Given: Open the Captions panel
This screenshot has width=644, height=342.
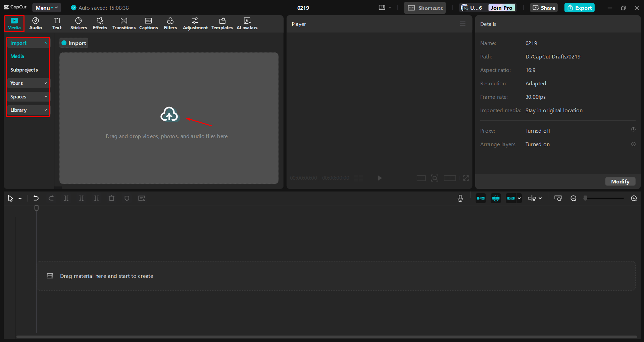Looking at the screenshot, I should [x=148, y=23].
